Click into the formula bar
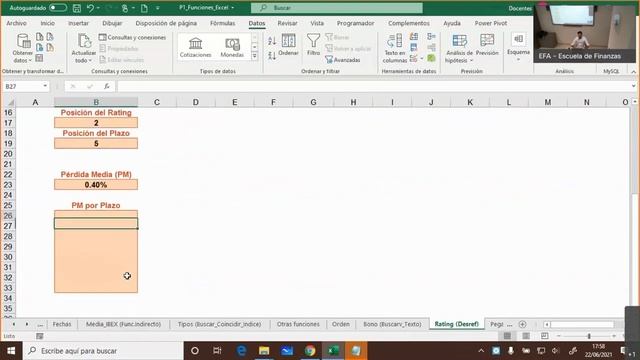This screenshot has height=360, width=640. [373, 86]
